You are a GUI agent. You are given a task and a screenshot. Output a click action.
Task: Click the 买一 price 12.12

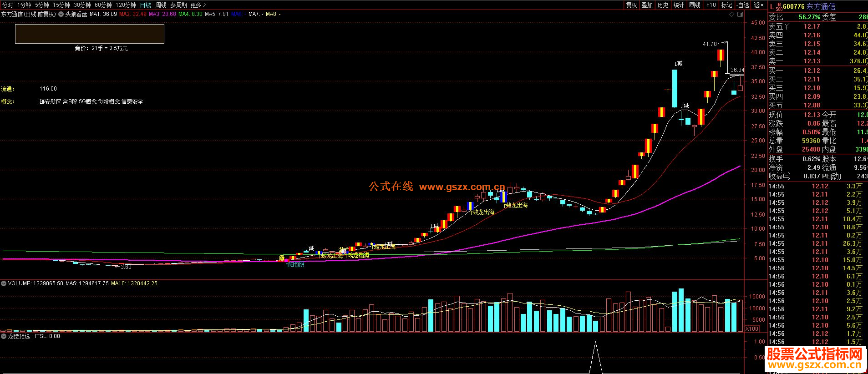tap(812, 71)
